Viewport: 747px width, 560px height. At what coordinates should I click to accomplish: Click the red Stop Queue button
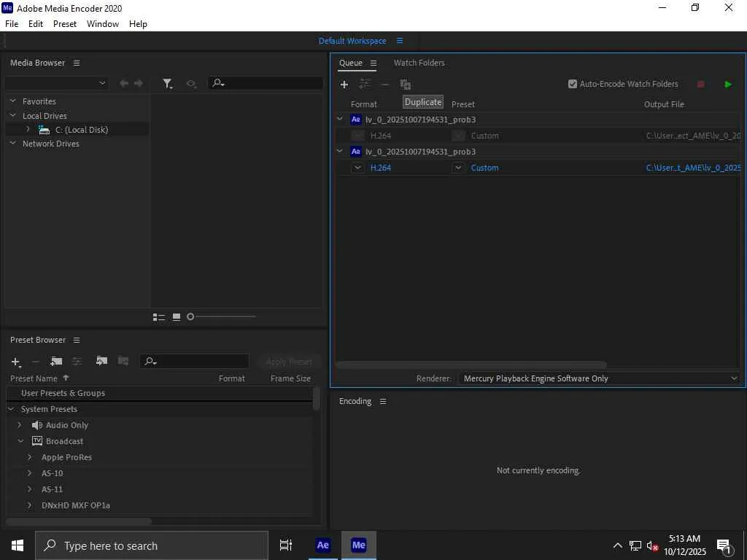click(x=701, y=85)
